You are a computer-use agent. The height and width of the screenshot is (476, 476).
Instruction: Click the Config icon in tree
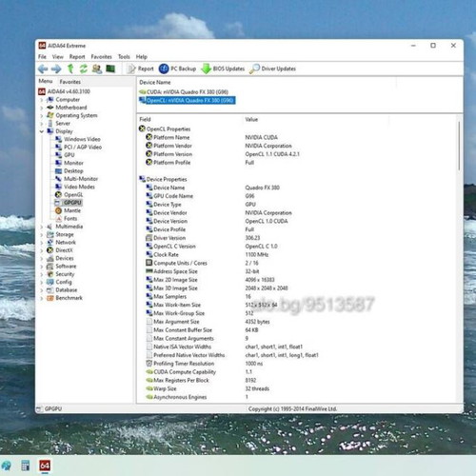(x=50, y=282)
